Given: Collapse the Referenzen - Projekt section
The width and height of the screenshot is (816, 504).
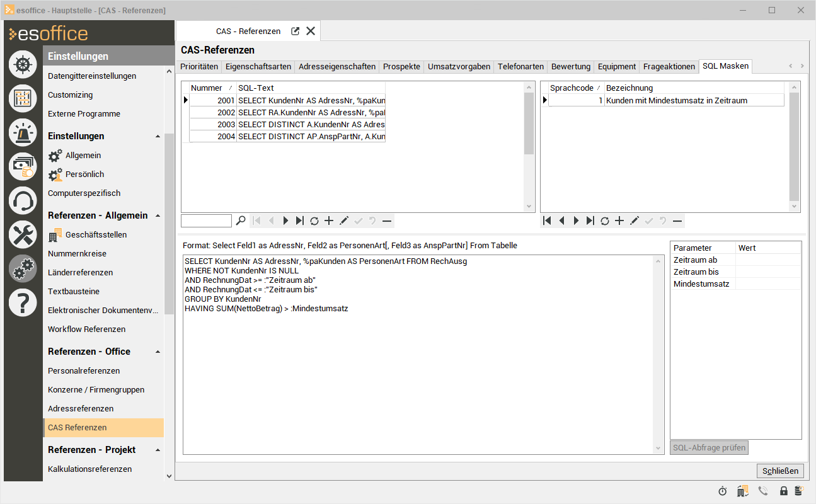Looking at the screenshot, I should (158, 450).
